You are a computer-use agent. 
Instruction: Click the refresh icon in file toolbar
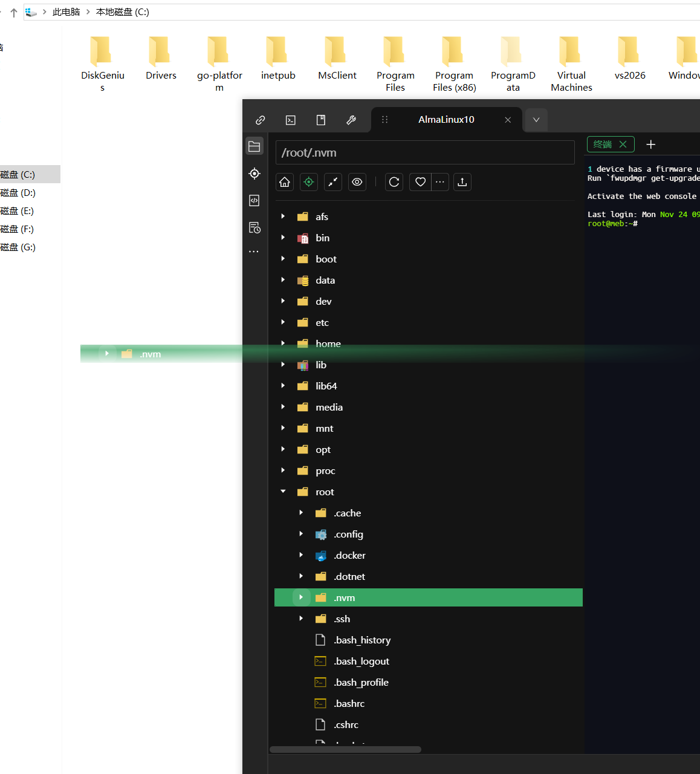394,182
